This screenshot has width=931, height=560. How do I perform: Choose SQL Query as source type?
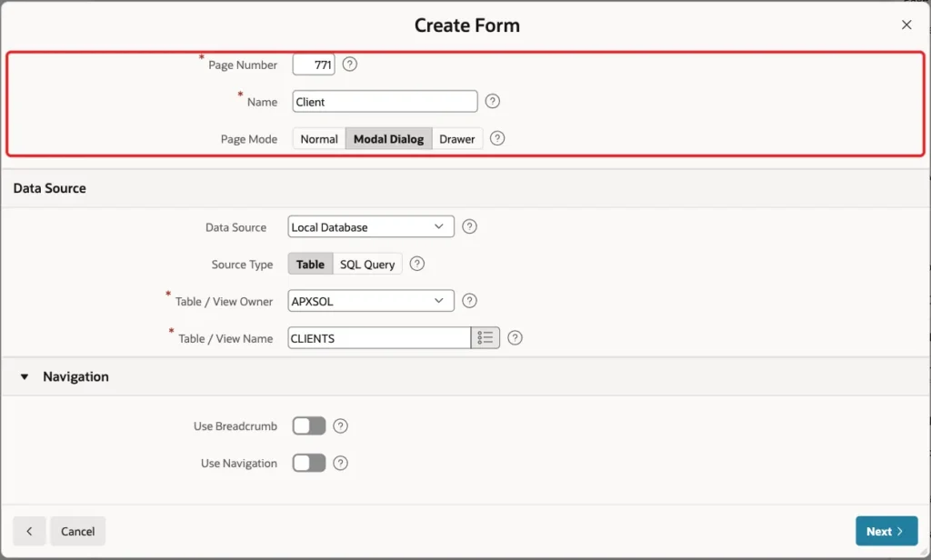coord(367,265)
